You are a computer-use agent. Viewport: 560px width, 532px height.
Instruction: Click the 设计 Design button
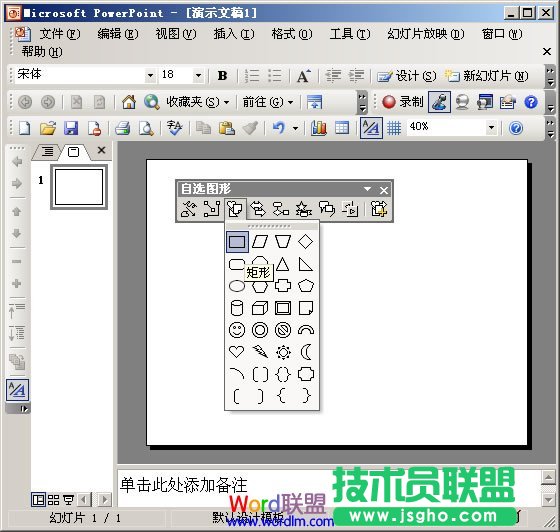pos(407,76)
